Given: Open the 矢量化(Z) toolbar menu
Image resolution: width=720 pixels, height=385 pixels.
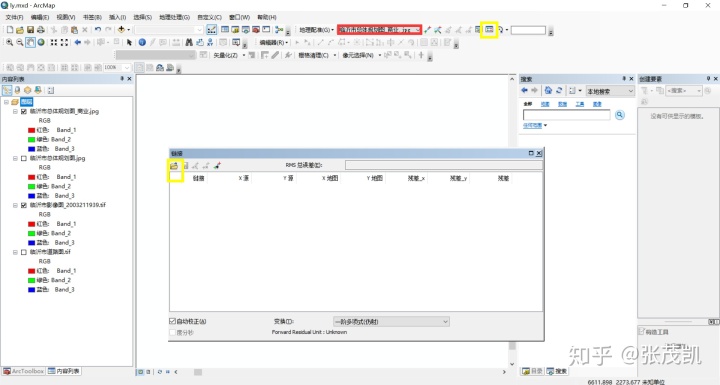Looking at the screenshot, I should [229, 55].
